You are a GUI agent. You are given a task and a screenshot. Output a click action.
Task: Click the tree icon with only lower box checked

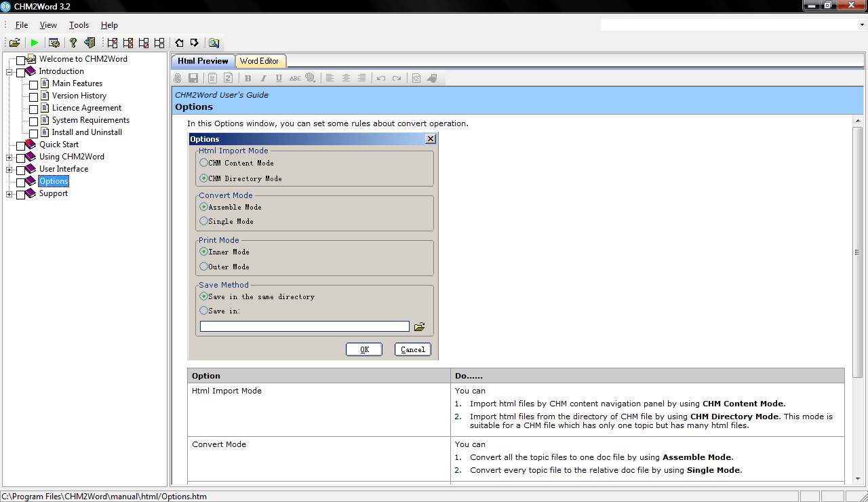(144, 43)
